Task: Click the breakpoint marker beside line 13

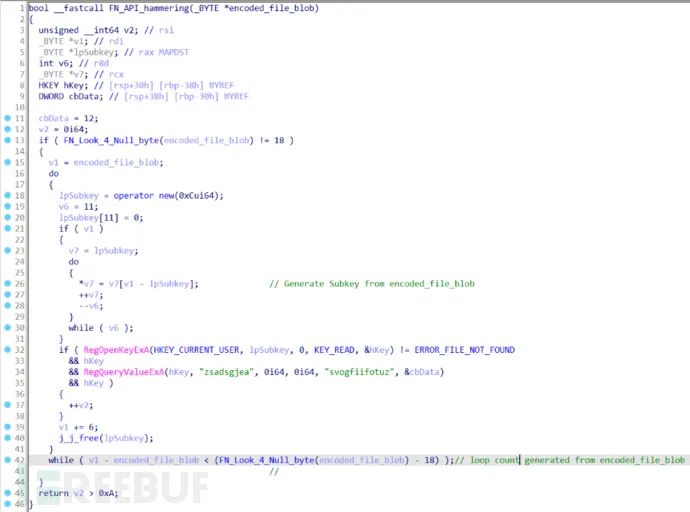Action: tap(7, 140)
